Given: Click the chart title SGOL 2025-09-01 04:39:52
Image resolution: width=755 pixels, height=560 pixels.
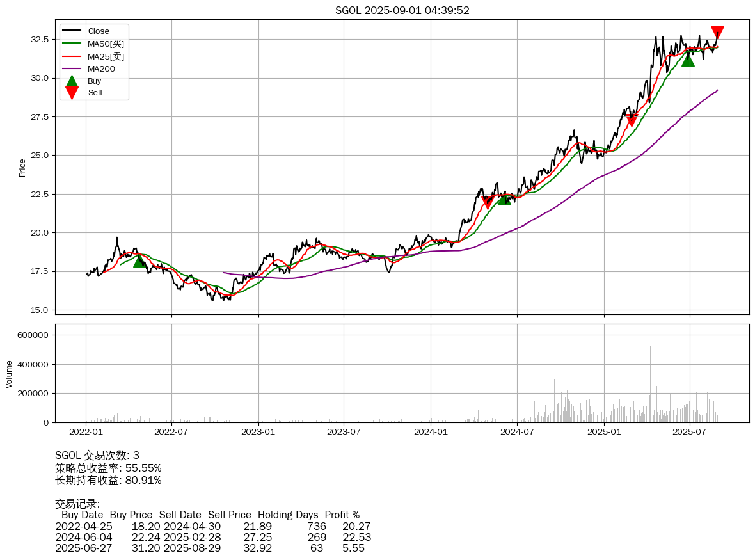Looking at the screenshot, I should click(x=402, y=10).
